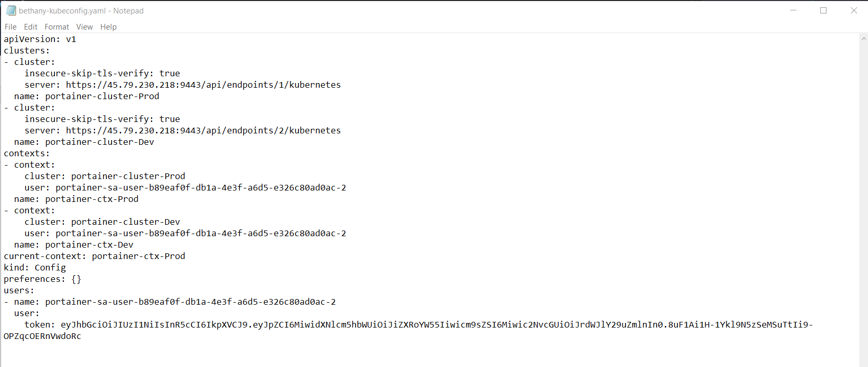Click the 'kind: Config' line
The width and height of the screenshot is (868, 367).
35,268
